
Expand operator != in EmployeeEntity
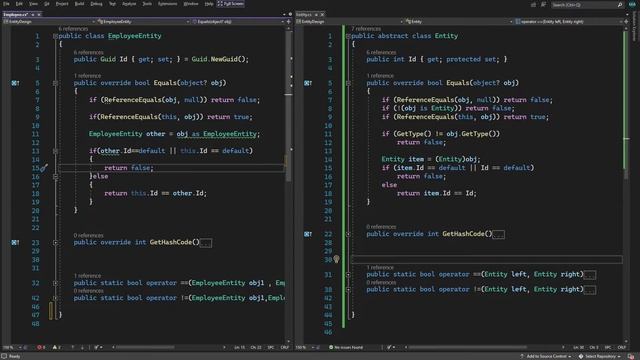(55, 298)
